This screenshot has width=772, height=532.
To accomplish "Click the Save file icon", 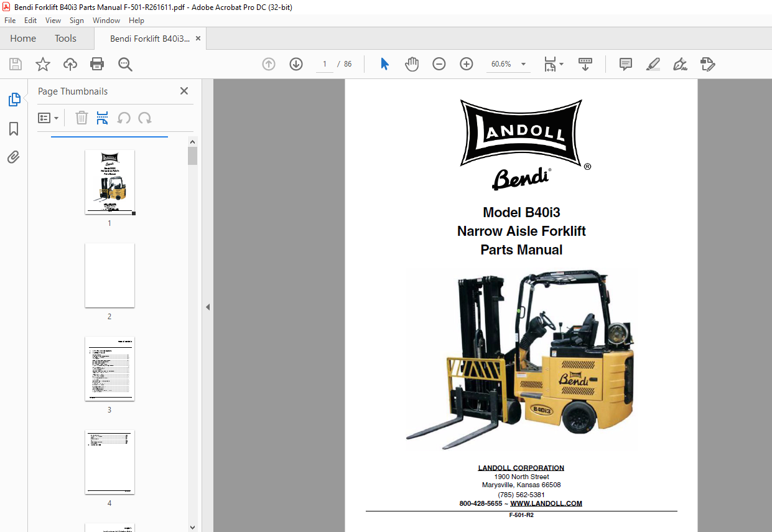I will 16,64.
